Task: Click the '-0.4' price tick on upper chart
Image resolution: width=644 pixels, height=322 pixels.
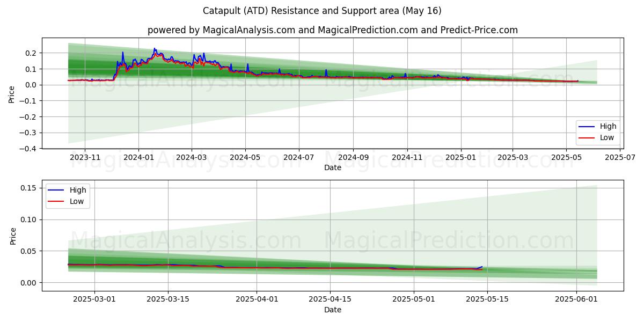Action: [x=29, y=149]
